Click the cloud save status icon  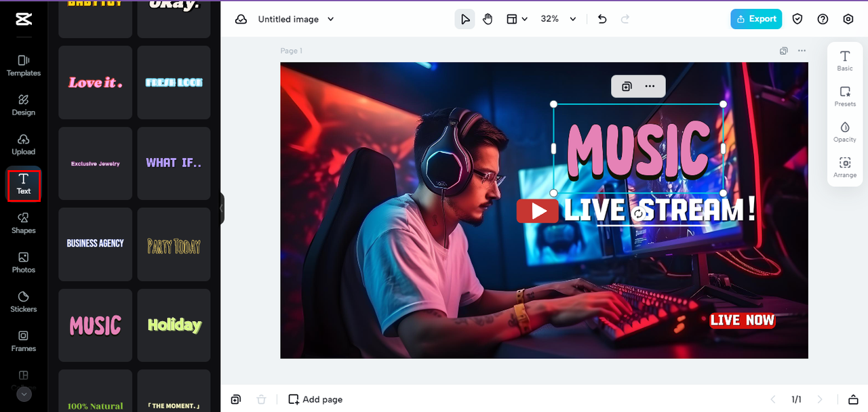click(241, 19)
